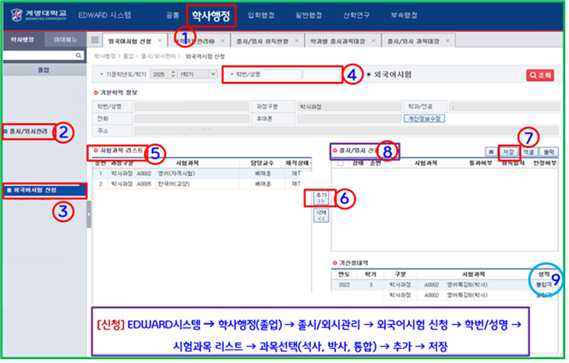Click the 연도 header in 기신청내역

point(344,274)
